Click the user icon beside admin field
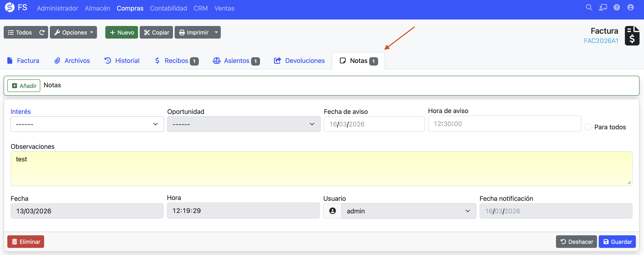 332,211
